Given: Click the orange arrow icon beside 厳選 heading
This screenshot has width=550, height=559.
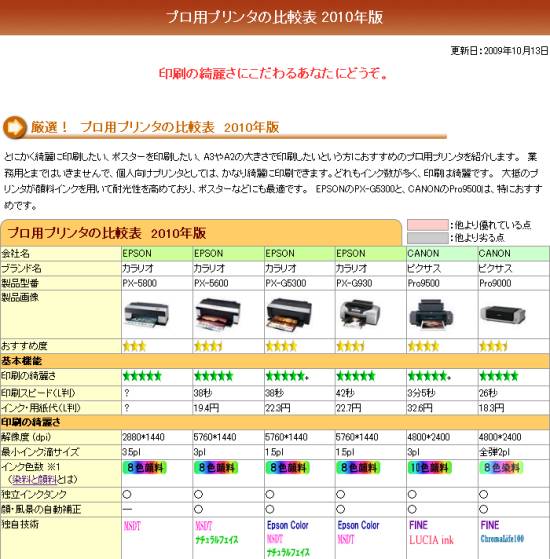Looking at the screenshot, I should pyautogui.click(x=15, y=127).
